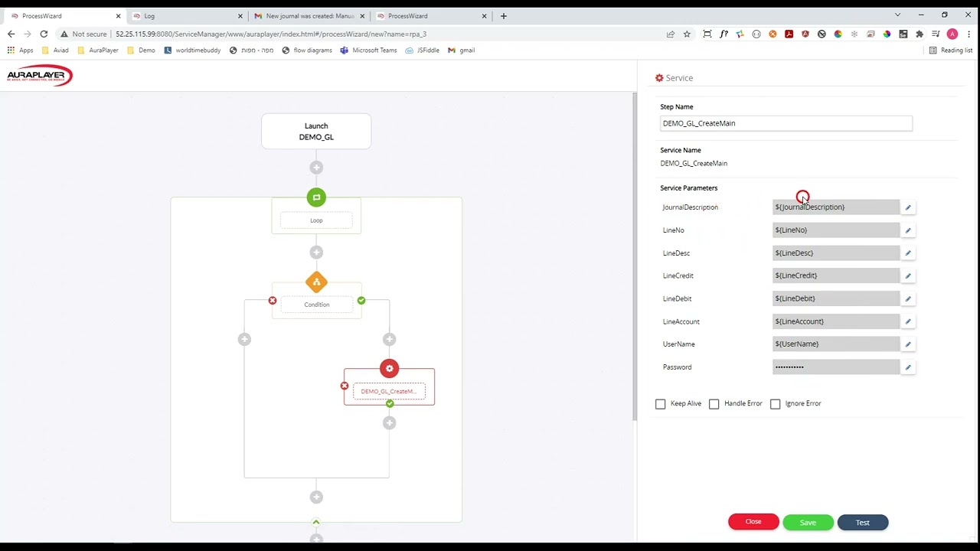Image resolution: width=980 pixels, height=551 pixels.
Task: Open the Demo bookmark folder
Action: coord(141,51)
